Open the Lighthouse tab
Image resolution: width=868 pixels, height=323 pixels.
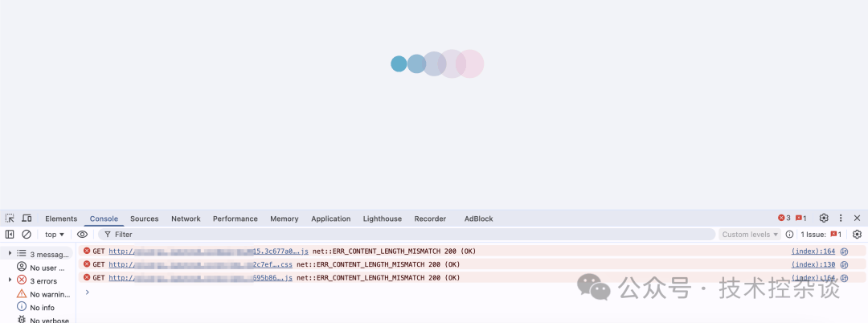coord(382,219)
